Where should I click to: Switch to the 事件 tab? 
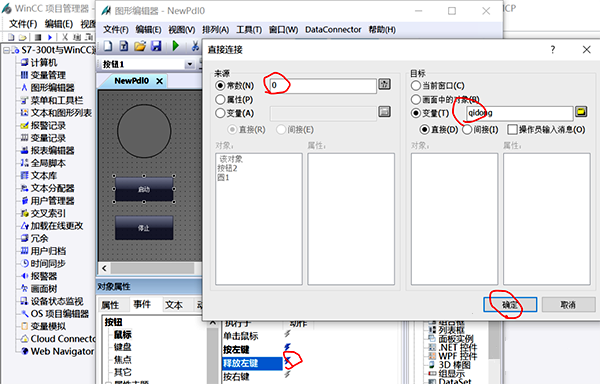pyautogui.click(x=142, y=304)
